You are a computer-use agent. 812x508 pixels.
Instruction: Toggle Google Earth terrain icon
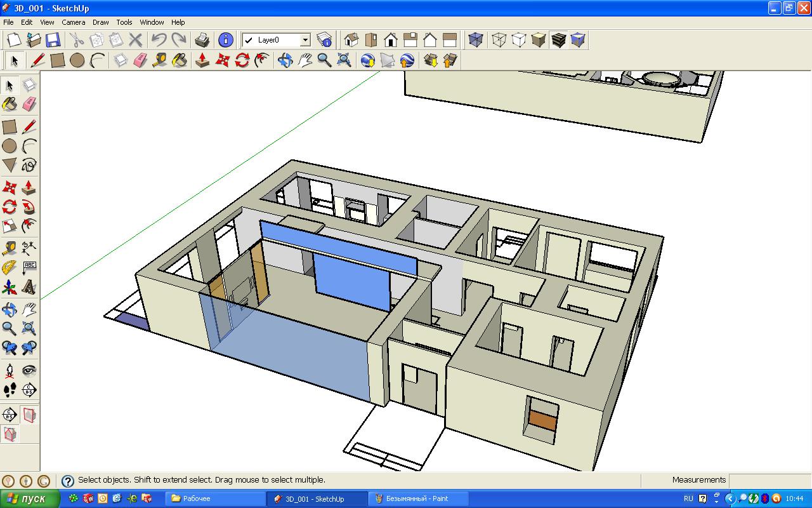[388, 60]
